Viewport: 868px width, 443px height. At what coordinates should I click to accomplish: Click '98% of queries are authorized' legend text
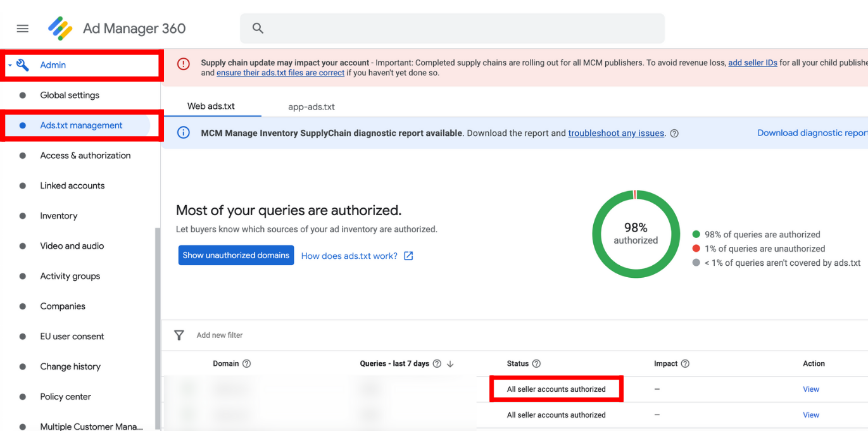762,235
